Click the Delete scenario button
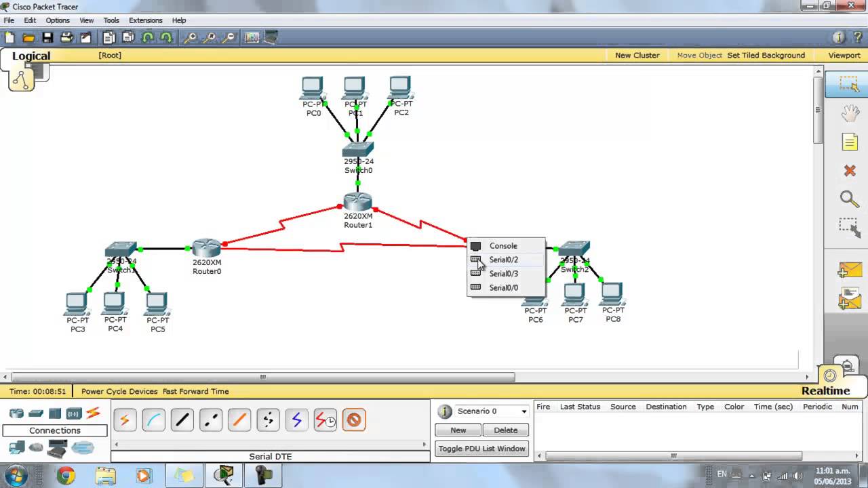This screenshot has width=868, height=488. tap(505, 430)
